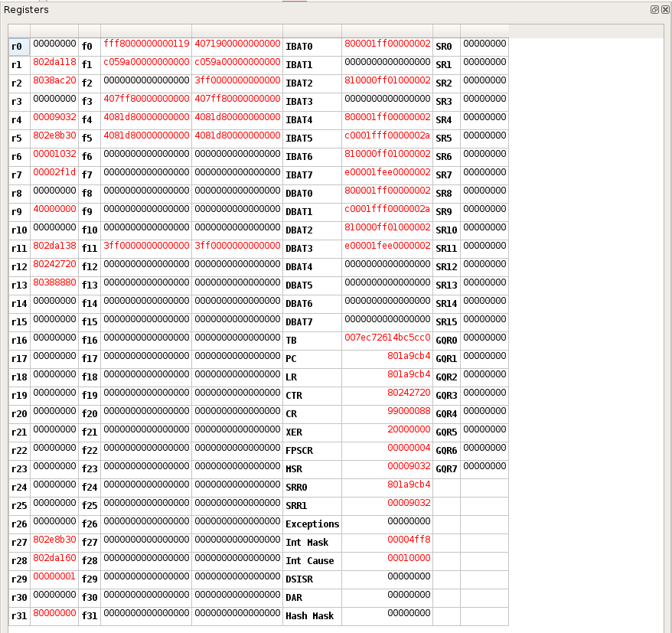Image resolution: width=672 pixels, height=633 pixels.
Task: Click the r3 value 00000000
Action: coord(54,99)
